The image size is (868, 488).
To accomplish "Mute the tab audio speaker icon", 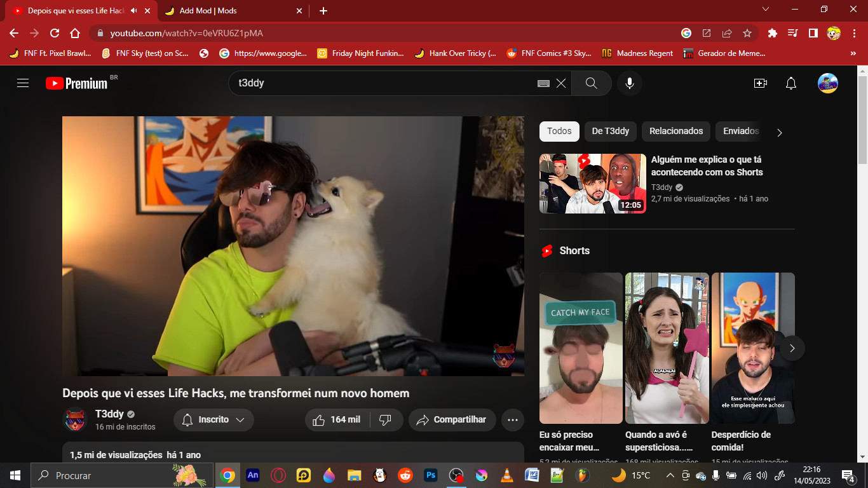I will pos(134,11).
